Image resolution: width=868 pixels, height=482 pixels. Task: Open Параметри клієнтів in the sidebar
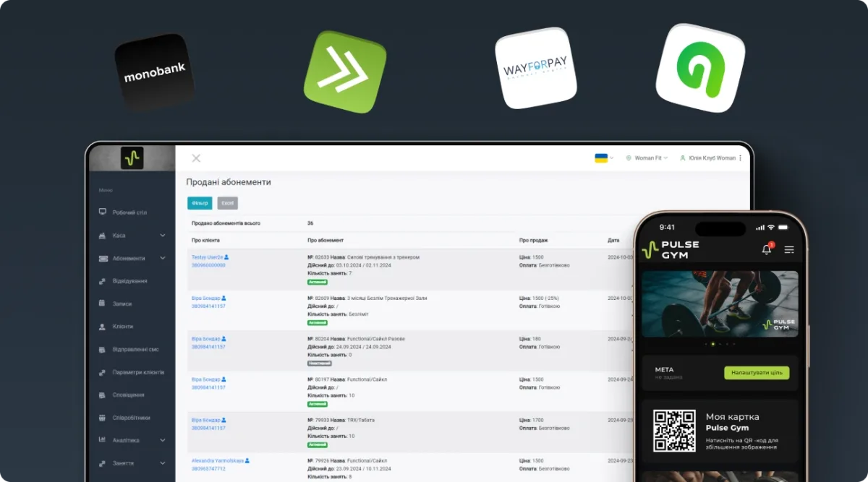click(x=132, y=372)
